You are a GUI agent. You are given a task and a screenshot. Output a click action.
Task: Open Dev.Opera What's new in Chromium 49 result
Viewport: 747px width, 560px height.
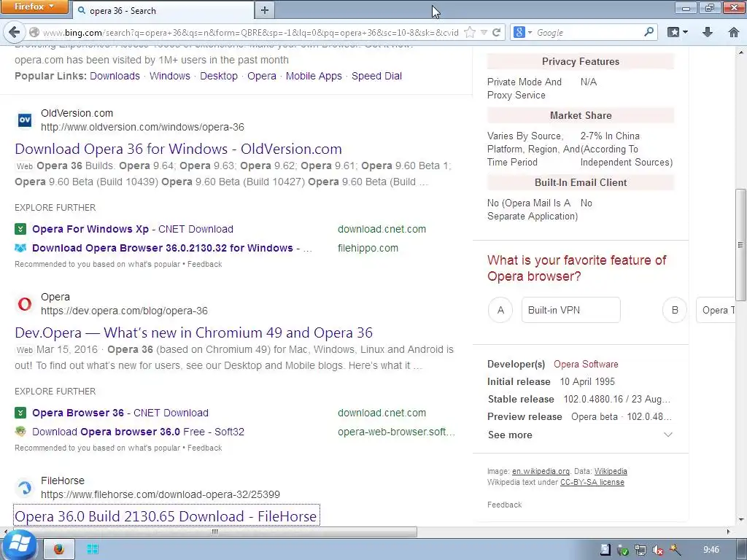pos(193,332)
